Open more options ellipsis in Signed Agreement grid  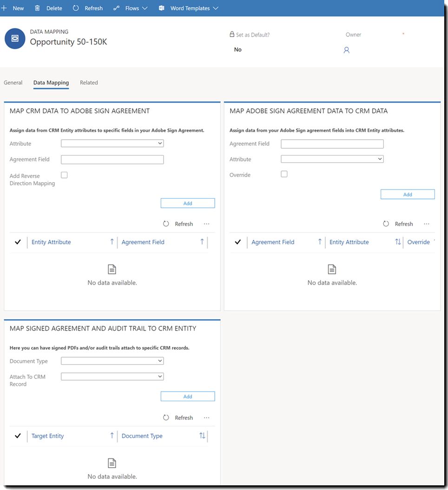coord(207,418)
